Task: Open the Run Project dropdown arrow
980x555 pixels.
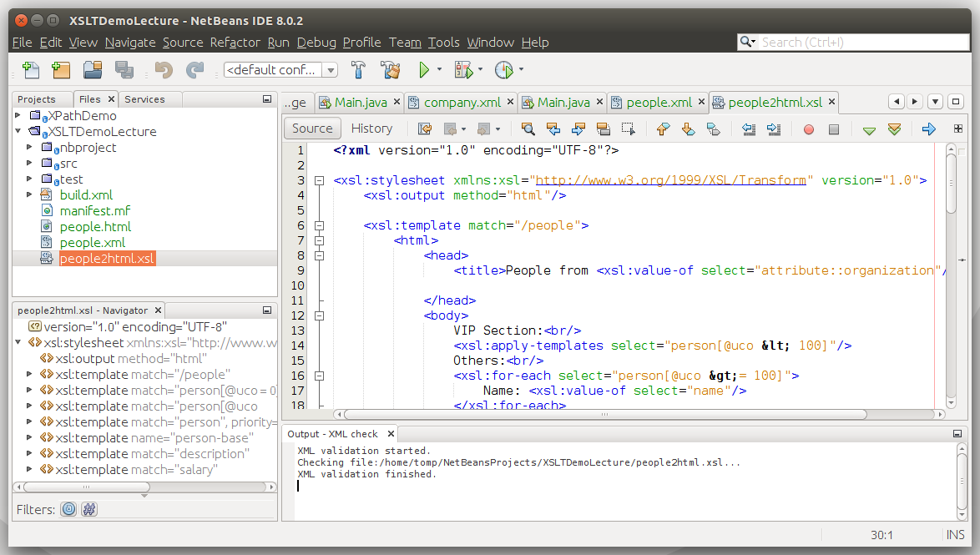Action: 439,69
